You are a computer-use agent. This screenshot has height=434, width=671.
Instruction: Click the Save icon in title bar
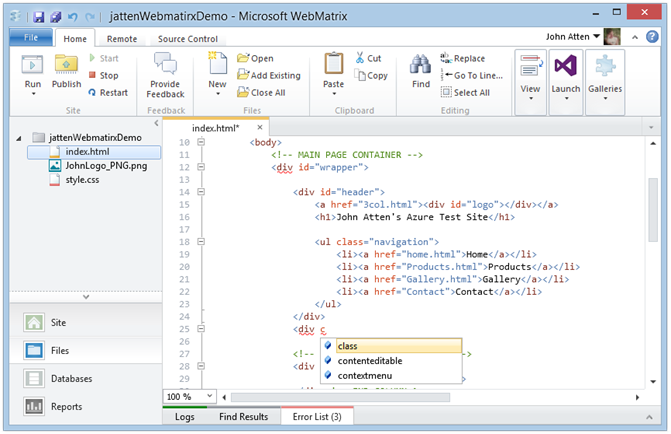tap(39, 17)
